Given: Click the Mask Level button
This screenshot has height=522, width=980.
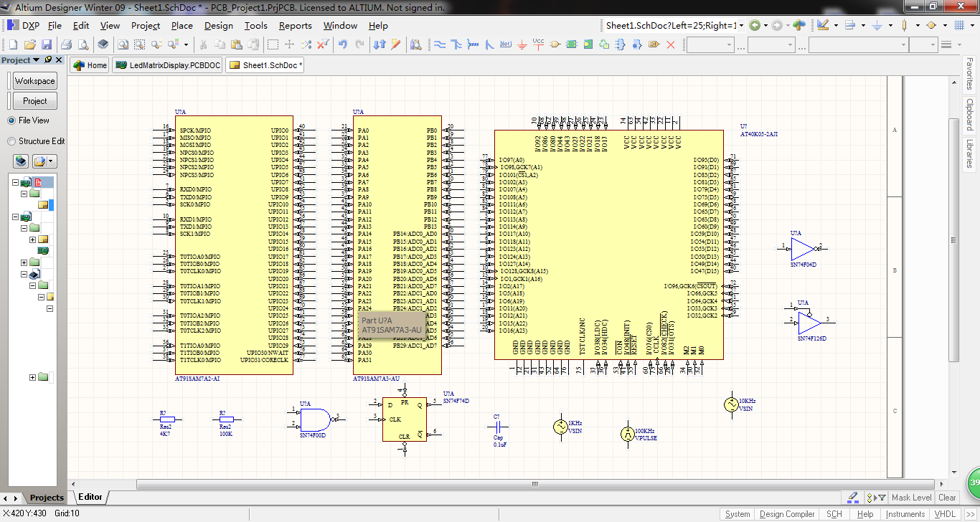Looking at the screenshot, I should click(x=912, y=498).
